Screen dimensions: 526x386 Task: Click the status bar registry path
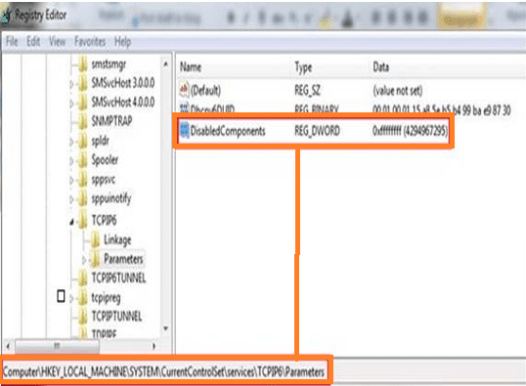pos(164,372)
